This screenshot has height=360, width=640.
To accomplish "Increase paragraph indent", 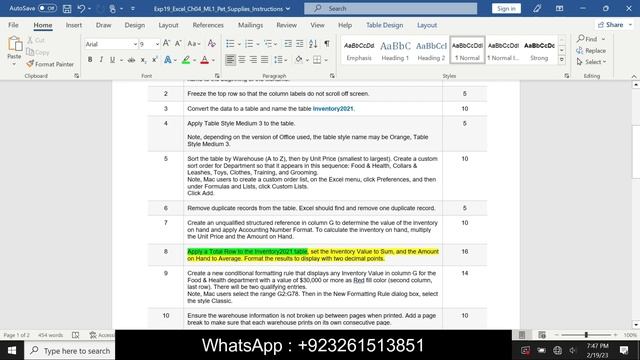I will [300, 44].
